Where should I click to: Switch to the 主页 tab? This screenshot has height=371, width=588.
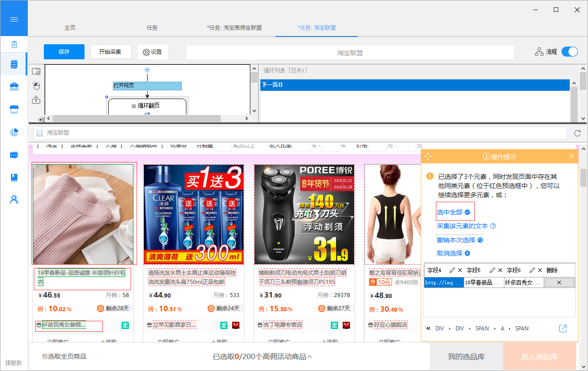(70, 28)
